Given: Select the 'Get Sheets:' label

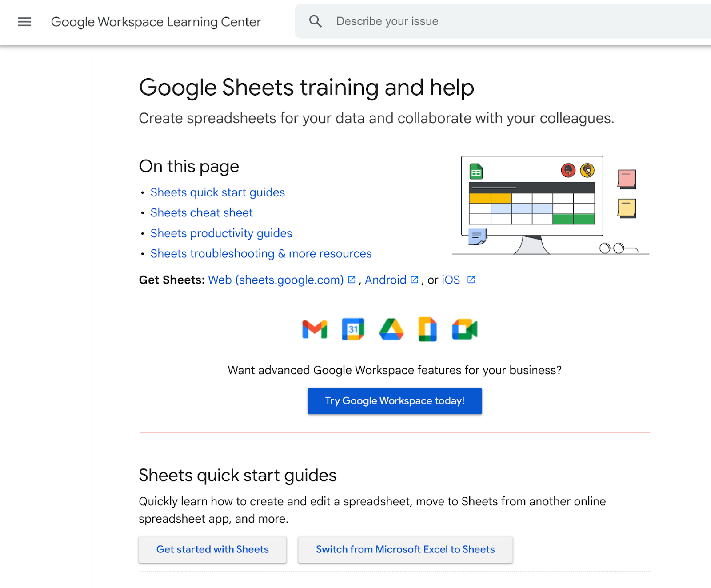Looking at the screenshot, I should point(172,280).
